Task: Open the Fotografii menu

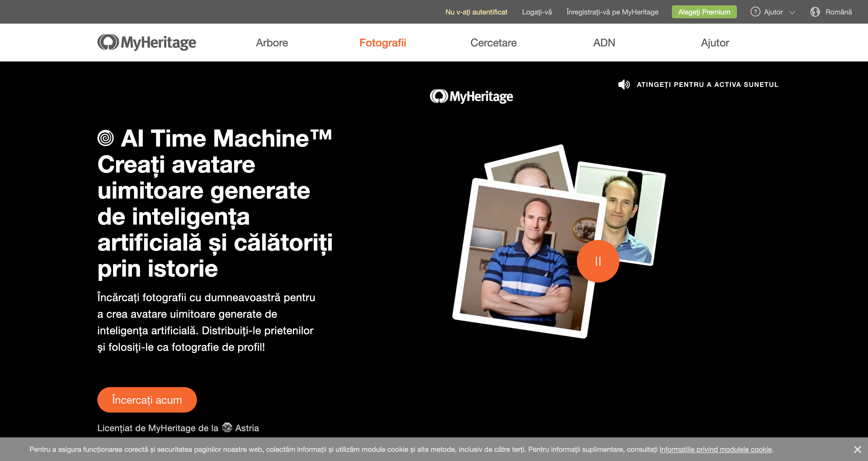Action: 382,43
